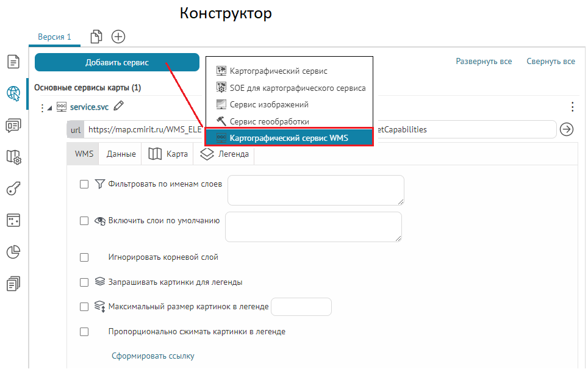Viewport: 588px width, 369px height.
Task: Click the arrow button next to URL
Action: coord(567,129)
